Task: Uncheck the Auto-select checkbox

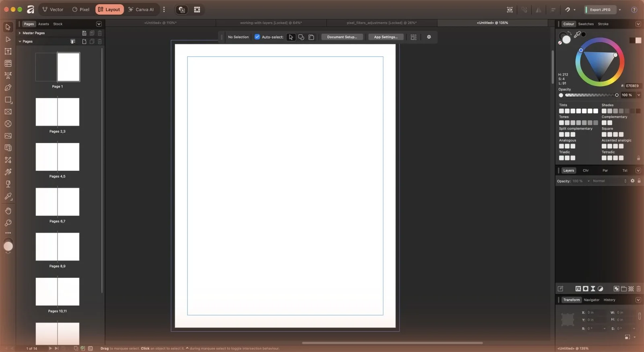Action: pyautogui.click(x=257, y=37)
